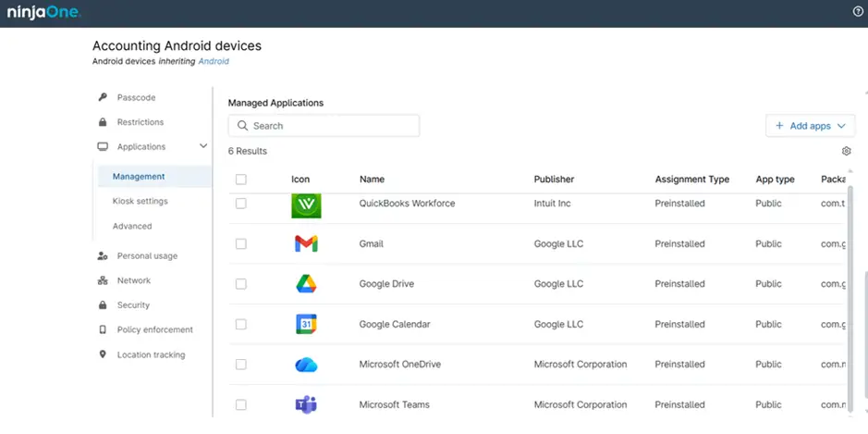
Task: Focus the Managed Applications search field
Action: (324, 126)
